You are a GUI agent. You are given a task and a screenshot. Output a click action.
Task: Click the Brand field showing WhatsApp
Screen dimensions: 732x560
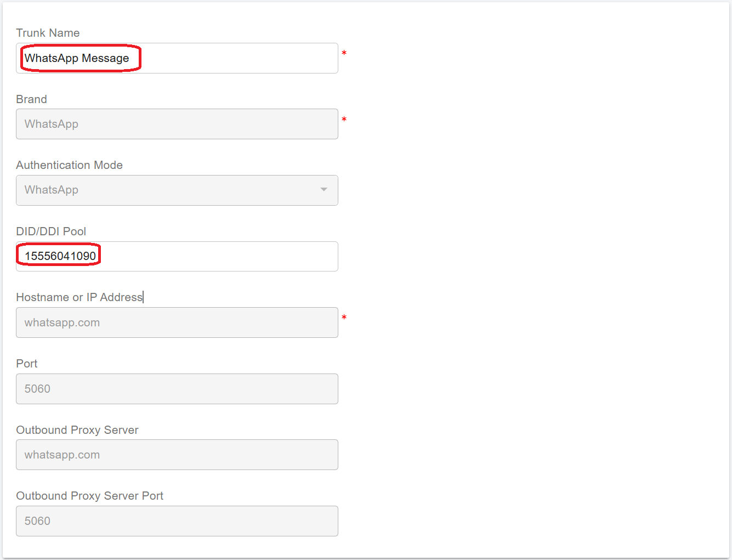[x=177, y=124]
